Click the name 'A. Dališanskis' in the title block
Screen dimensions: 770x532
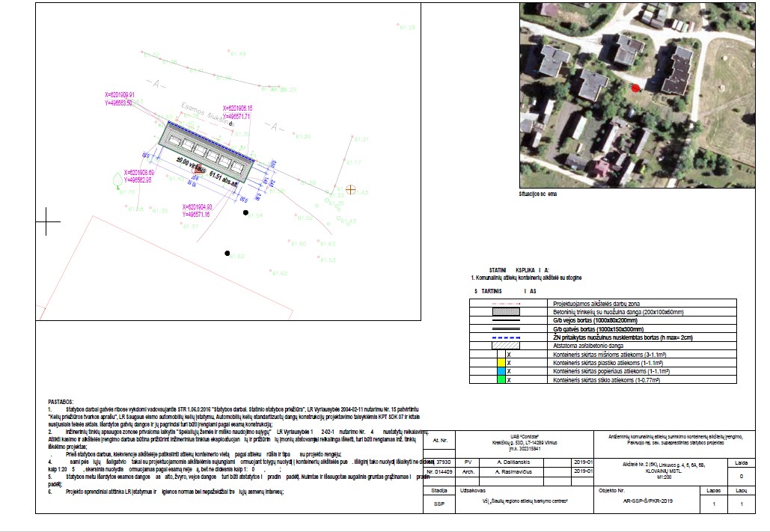[513, 462]
